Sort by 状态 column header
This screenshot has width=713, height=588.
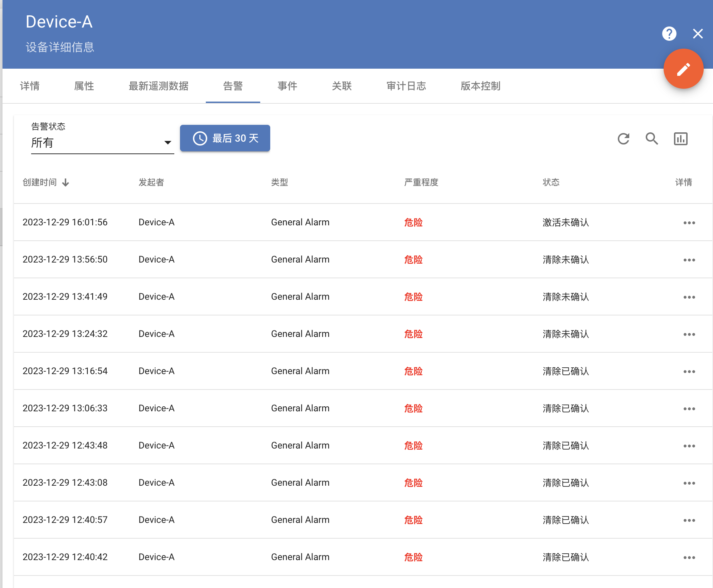click(x=550, y=182)
